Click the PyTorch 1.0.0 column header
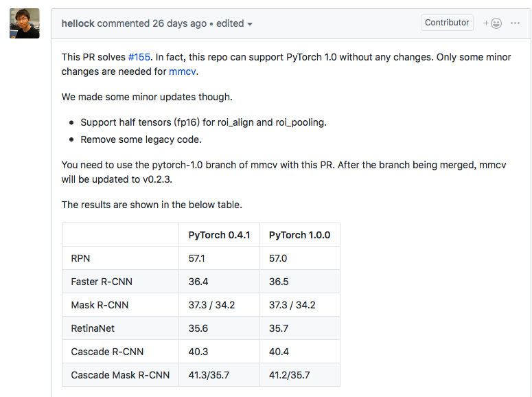Image resolution: width=532 pixels, height=397 pixels. [299, 235]
